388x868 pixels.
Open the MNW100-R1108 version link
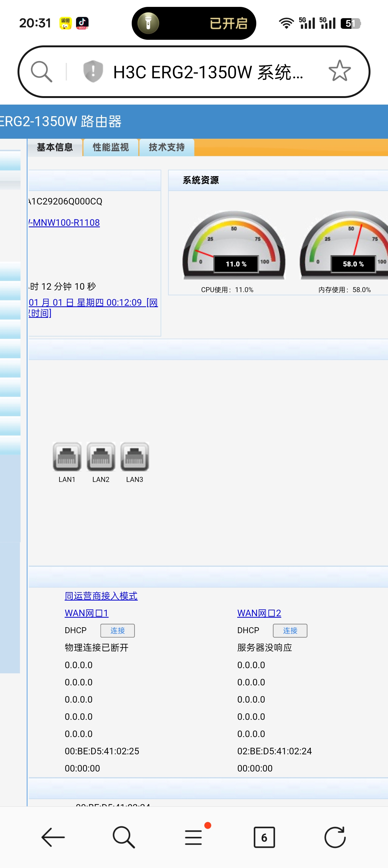tap(64, 222)
